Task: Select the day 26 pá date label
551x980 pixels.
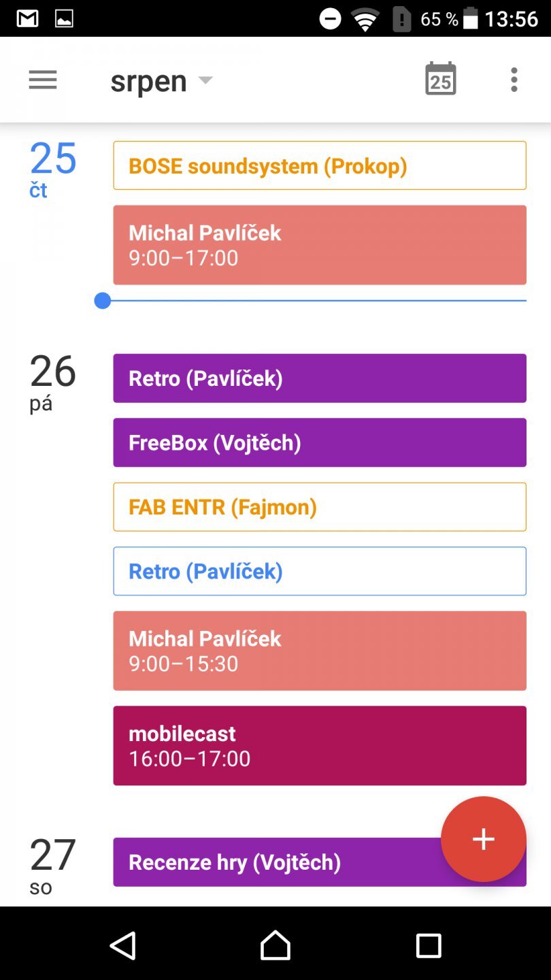Action: coord(52,382)
